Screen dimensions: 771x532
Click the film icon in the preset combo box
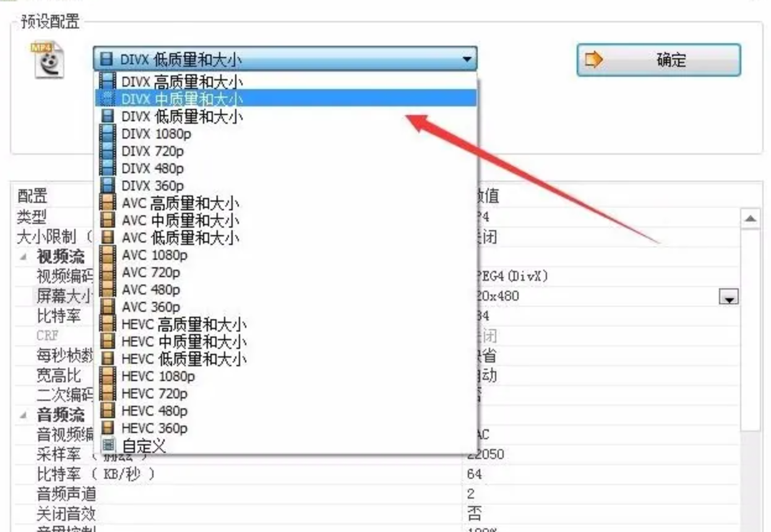point(106,59)
